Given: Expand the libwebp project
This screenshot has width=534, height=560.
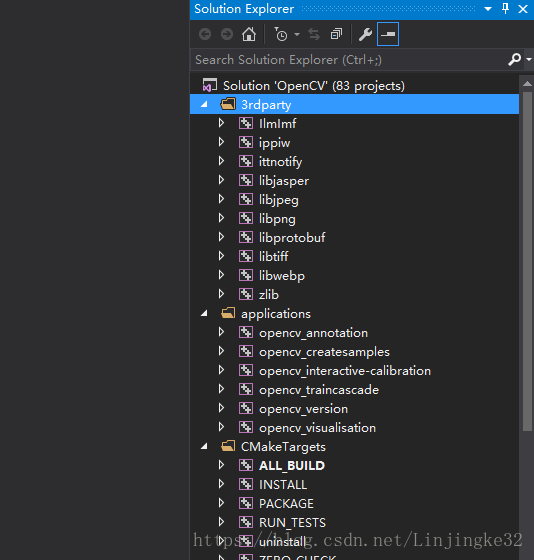Looking at the screenshot, I should pyautogui.click(x=221, y=275).
